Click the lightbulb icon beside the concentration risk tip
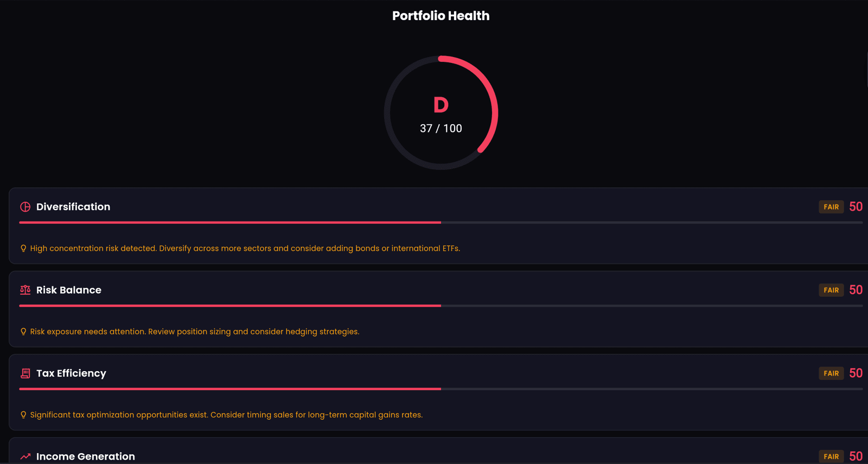Viewport: 868px width, 464px height. point(23,249)
